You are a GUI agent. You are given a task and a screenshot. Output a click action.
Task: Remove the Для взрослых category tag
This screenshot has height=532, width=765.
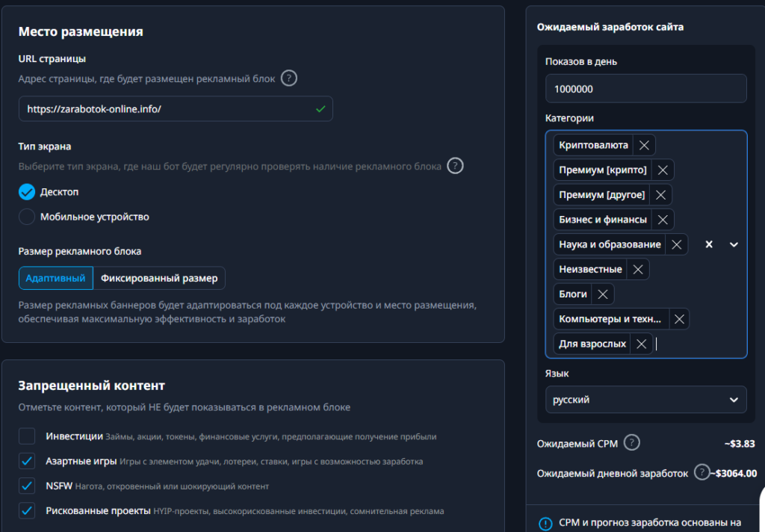641,344
